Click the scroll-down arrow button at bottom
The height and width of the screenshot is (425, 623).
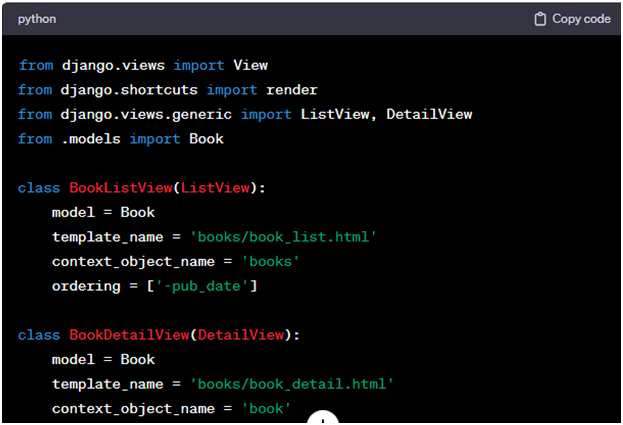(x=323, y=417)
